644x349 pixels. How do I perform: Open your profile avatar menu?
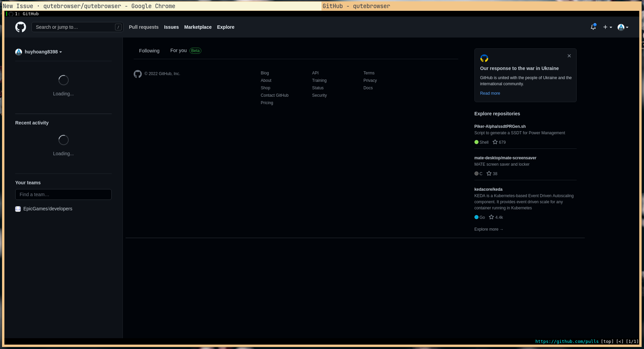(622, 27)
